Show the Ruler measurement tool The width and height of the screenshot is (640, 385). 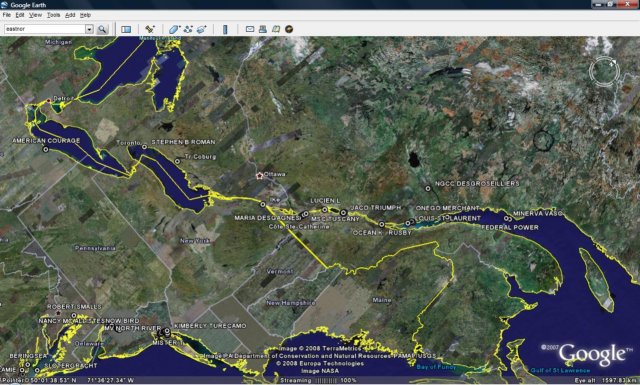225,29
